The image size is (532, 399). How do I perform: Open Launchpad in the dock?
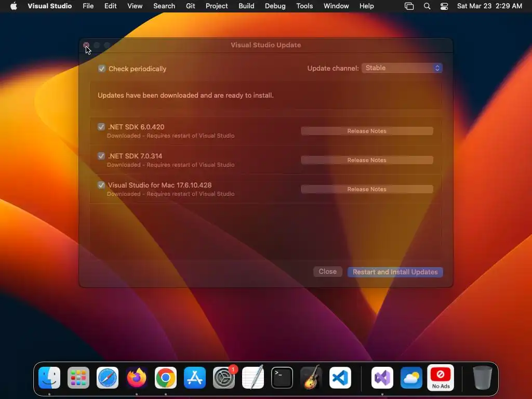[x=78, y=377]
